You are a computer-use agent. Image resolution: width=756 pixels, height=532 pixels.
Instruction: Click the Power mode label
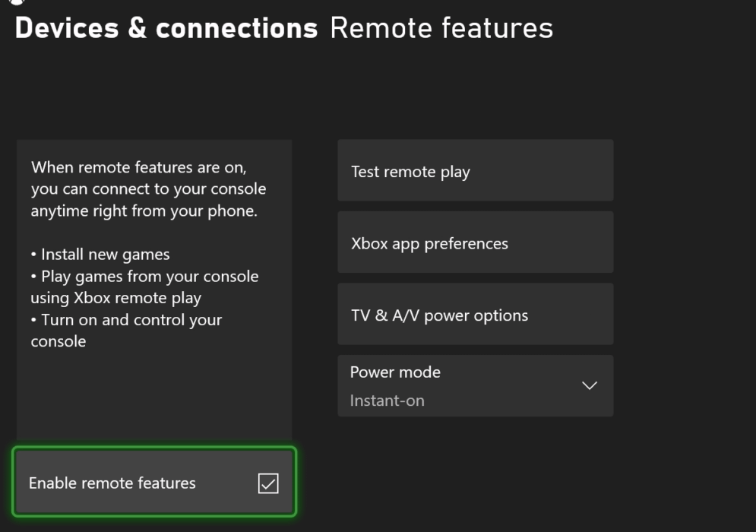[x=395, y=372]
